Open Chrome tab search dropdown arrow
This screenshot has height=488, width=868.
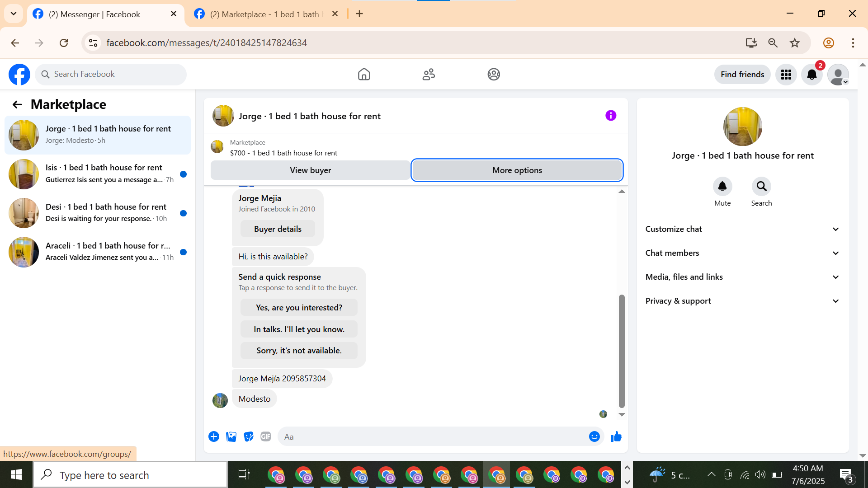pos(14,14)
